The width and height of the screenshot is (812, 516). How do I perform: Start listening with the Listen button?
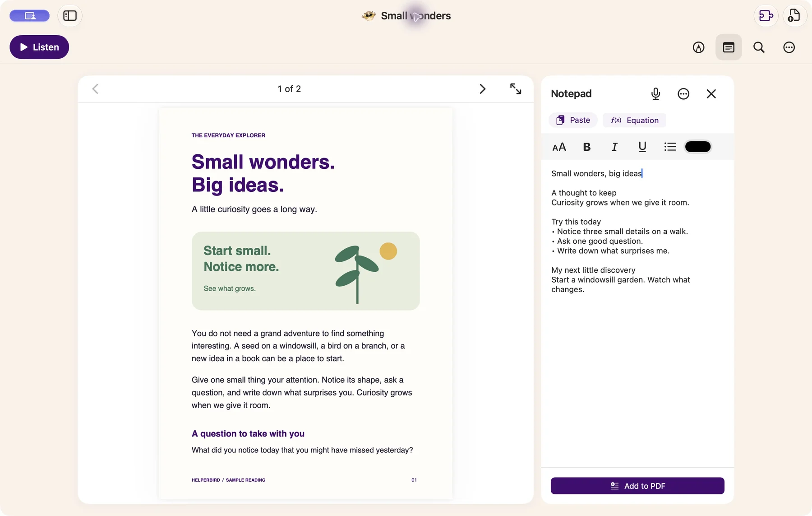(39, 47)
